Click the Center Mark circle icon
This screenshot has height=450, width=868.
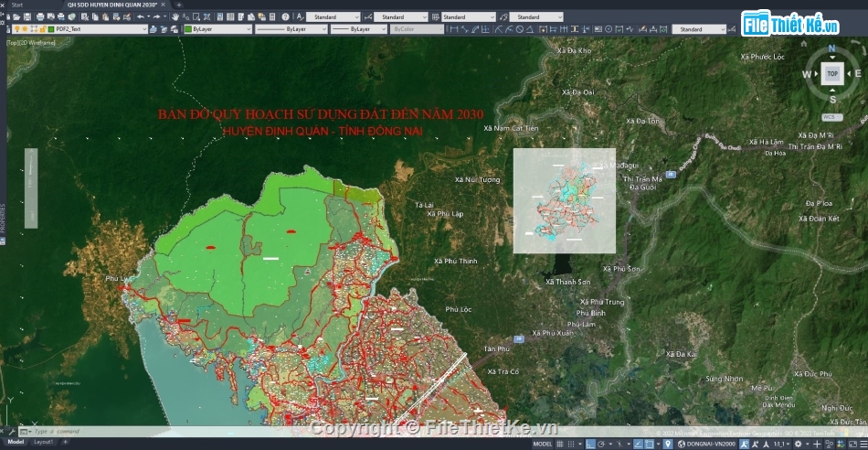[x=609, y=29]
